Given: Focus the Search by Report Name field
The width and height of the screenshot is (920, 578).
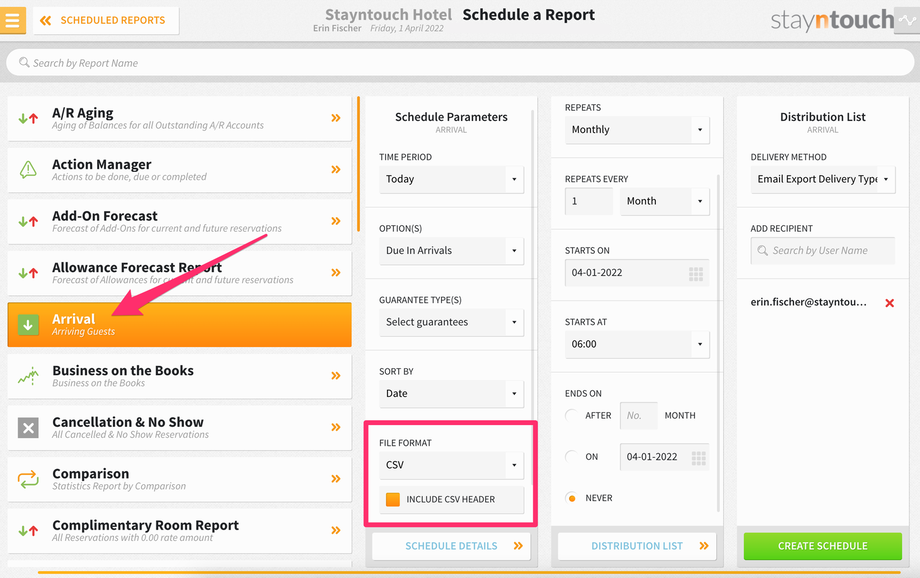Looking at the screenshot, I should (x=460, y=63).
